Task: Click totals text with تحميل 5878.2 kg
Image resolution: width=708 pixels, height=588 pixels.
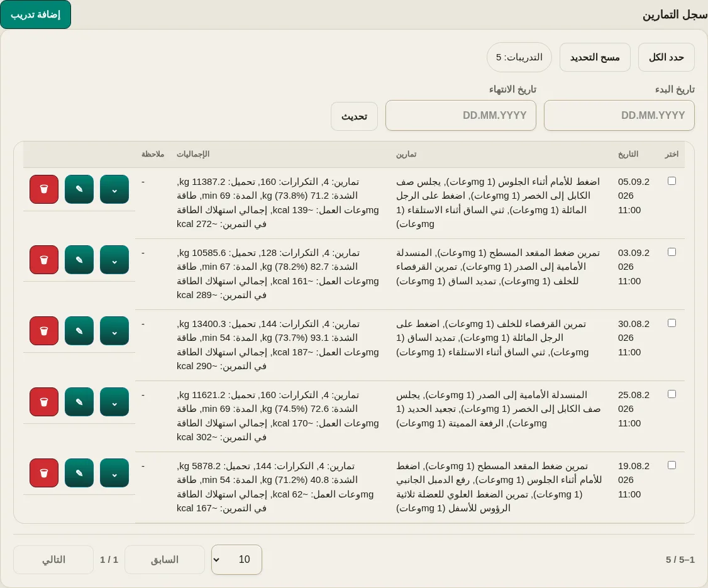Action: click(x=275, y=487)
